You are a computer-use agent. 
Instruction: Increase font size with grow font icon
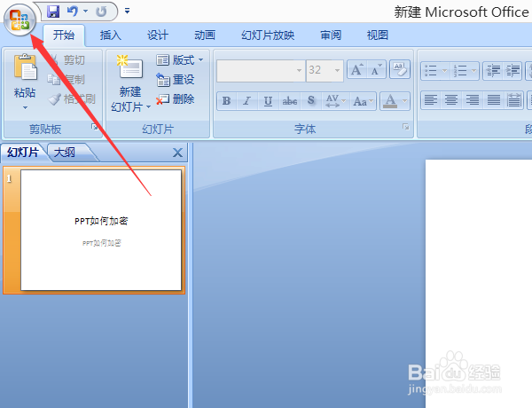[357, 69]
